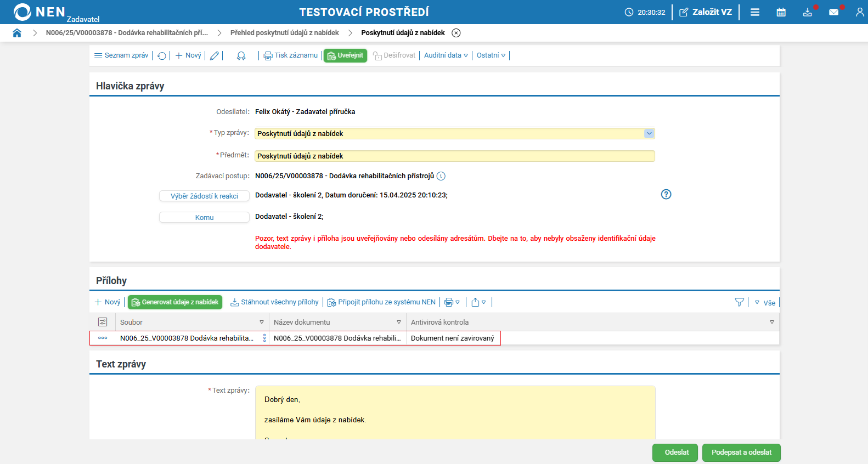The width and height of the screenshot is (868, 464).
Task: Click the pencil edit icon
Action: pos(215,56)
